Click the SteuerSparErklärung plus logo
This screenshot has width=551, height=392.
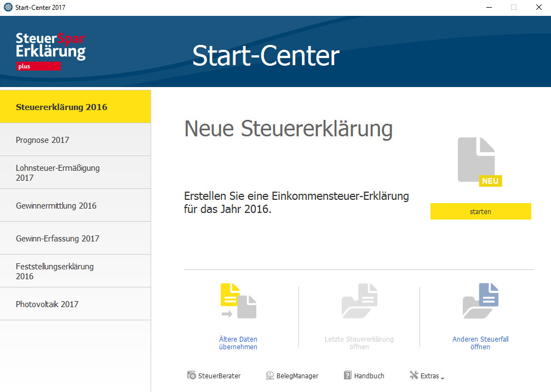50,51
